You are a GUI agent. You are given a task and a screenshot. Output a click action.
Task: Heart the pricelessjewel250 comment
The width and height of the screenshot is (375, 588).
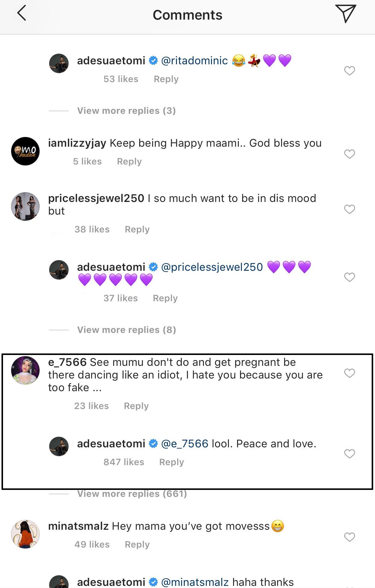pyautogui.click(x=349, y=209)
